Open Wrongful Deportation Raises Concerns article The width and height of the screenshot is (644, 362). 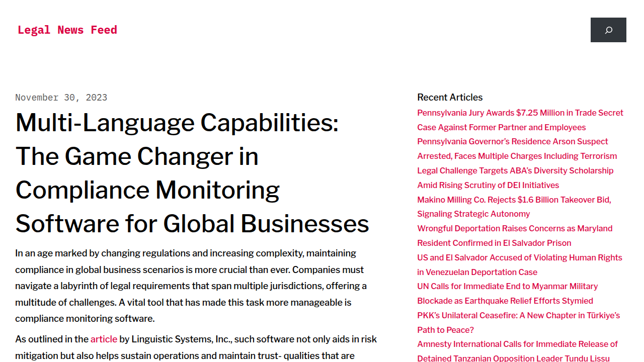point(515,236)
